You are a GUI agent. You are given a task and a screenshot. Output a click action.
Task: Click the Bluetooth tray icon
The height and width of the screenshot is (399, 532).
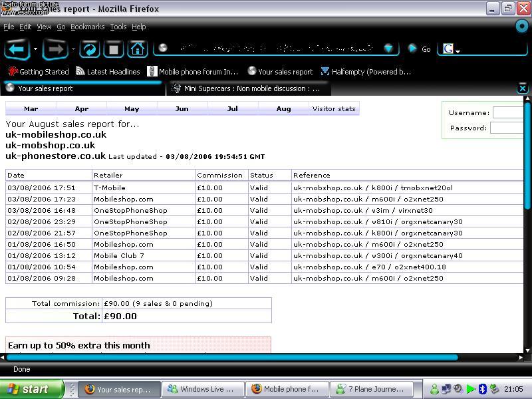[483, 389]
